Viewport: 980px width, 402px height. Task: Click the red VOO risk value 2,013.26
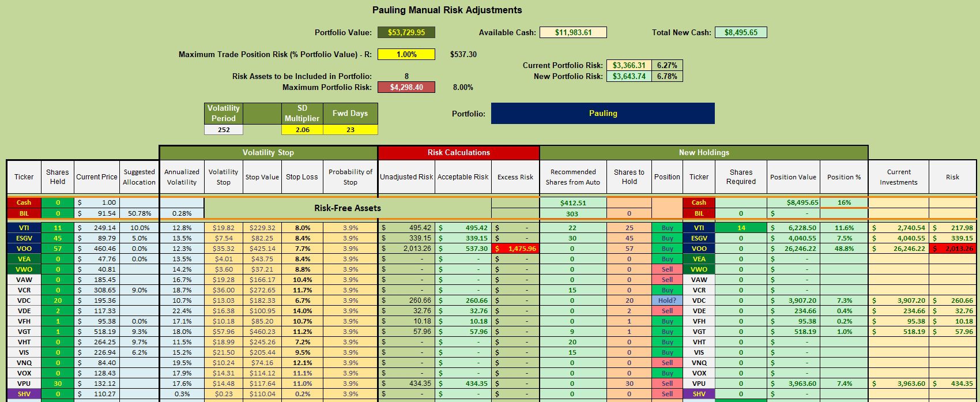coord(952,249)
